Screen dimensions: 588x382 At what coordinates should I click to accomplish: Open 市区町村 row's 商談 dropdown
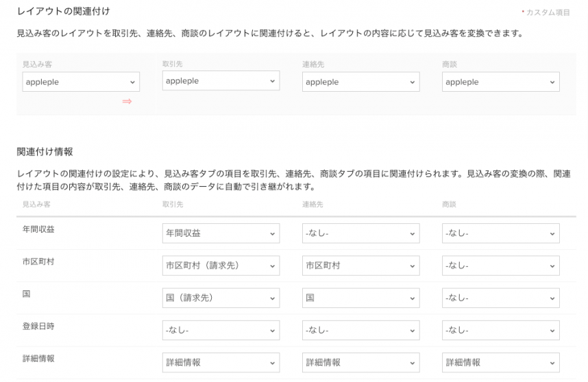click(x=500, y=266)
